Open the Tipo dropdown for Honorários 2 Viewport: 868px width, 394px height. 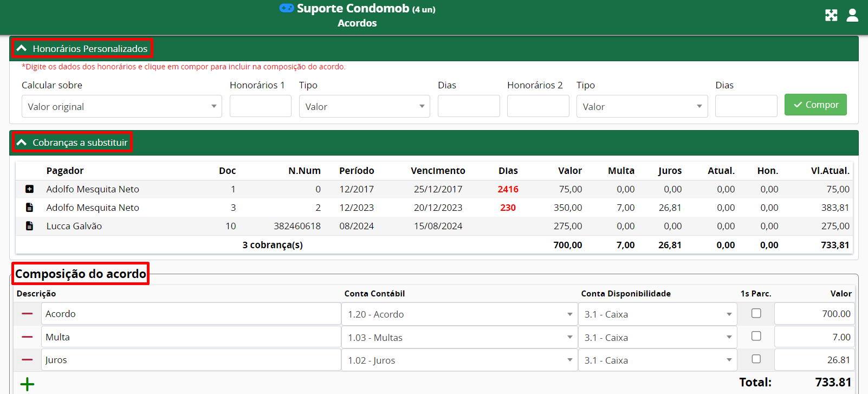(642, 106)
